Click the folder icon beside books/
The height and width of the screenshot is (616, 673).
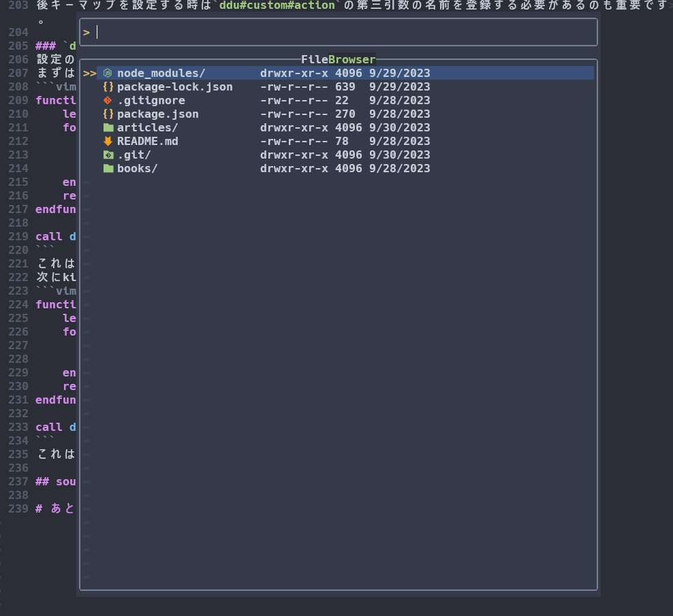(x=108, y=169)
